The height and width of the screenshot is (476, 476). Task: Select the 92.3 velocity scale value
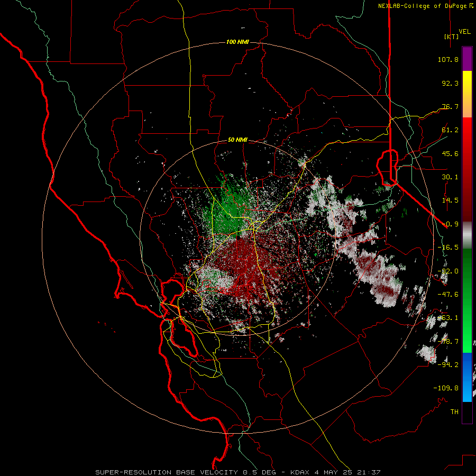pos(450,83)
